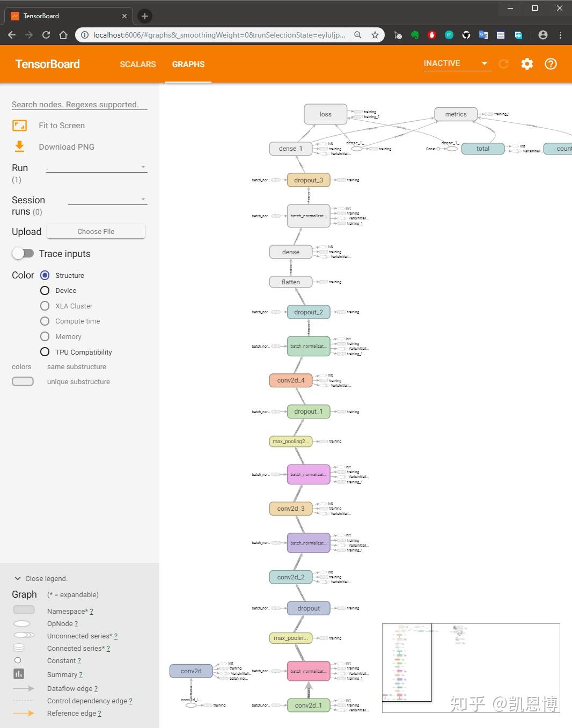Image resolution: width=572 pixels, height=728 pixels.
Task: Select the Device color option
Action: click(x=45, y=290)
